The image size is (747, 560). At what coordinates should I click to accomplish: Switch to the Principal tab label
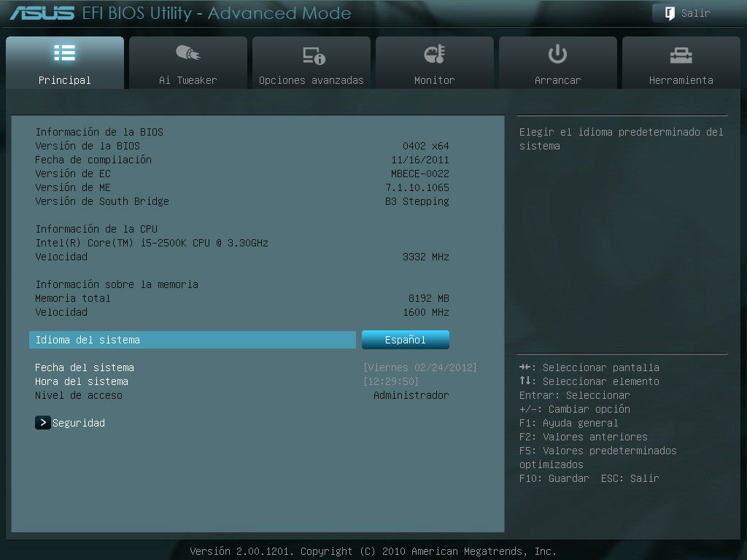[x=64, y=80]
